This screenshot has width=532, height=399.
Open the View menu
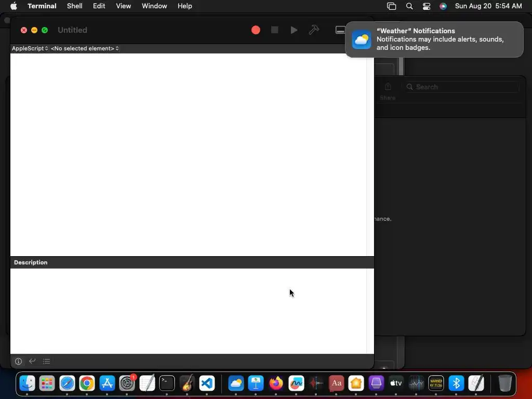click(x=124, y=6)
